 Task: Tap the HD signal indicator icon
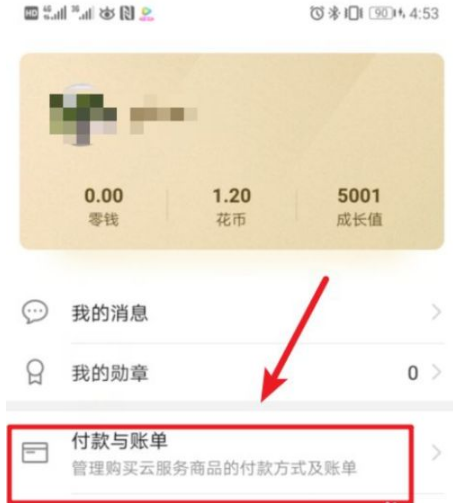tap(31, 14)
